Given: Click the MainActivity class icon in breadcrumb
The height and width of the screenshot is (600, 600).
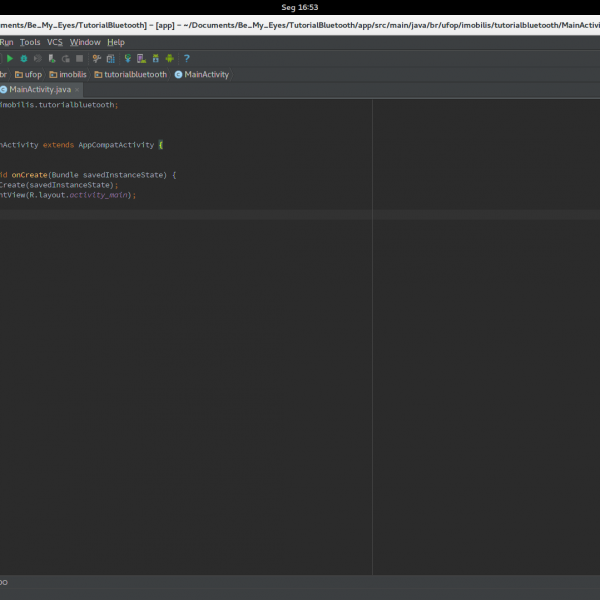Looking at the screenshot, I should 178,75.
